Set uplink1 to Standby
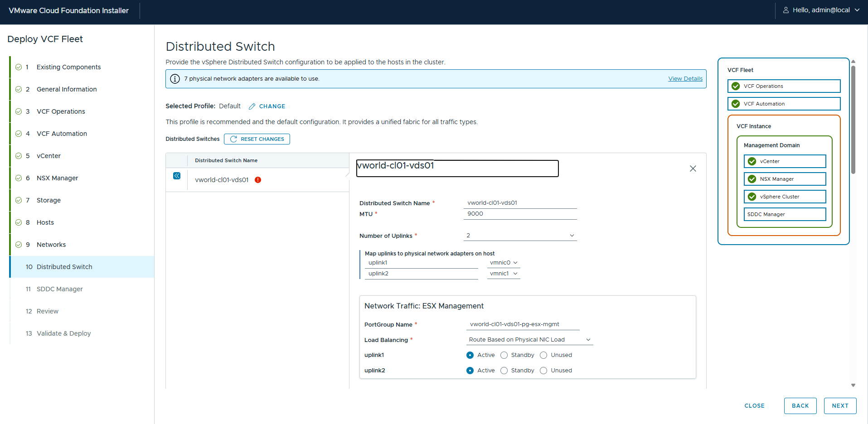This screenshot has width=868, height=424. [x=504, y=355]
